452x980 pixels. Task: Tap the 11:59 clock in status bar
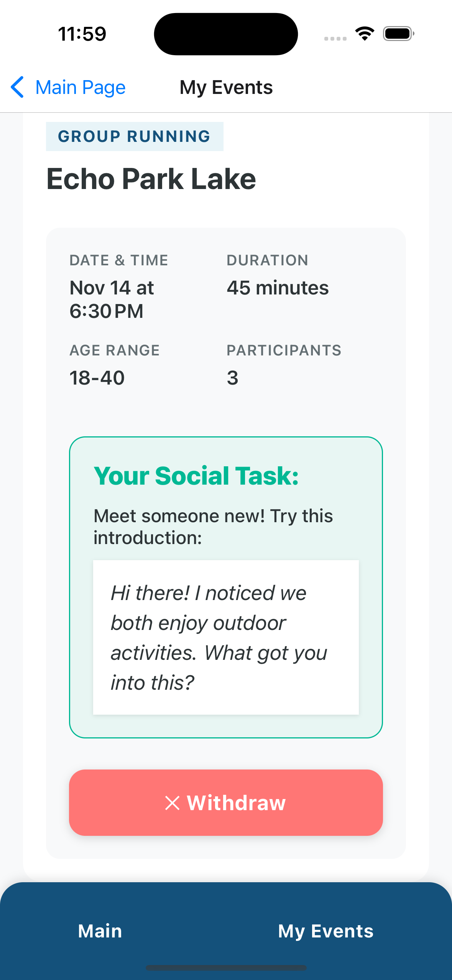tap(82, 34)
